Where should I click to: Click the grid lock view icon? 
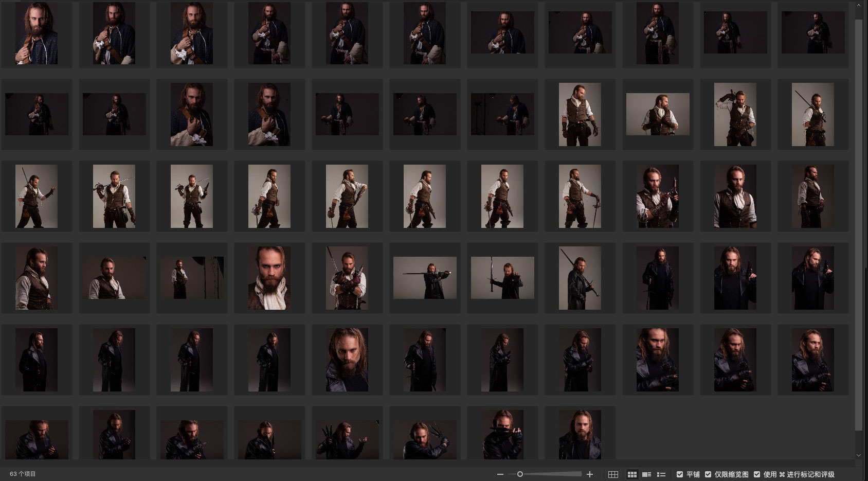coord(613,474)
